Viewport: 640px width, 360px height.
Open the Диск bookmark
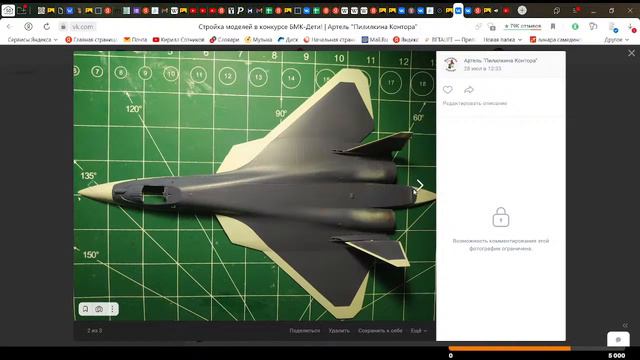coord(288,40)
